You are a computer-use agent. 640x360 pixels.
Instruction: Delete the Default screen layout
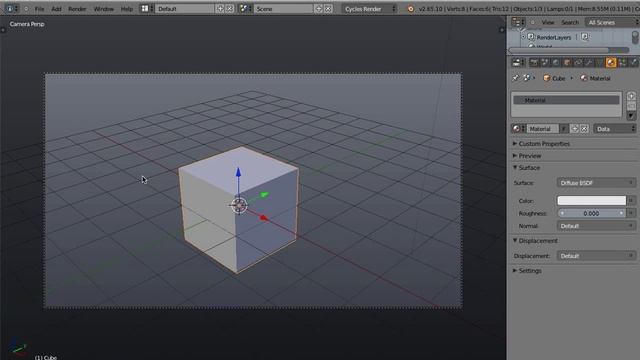click(230, 9)
